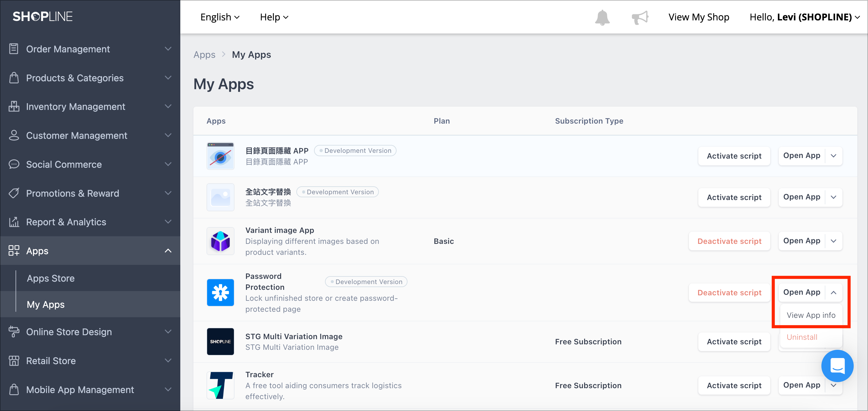868x411 pixels.
Task: Open Social Commerce menu item
Action: [90, 164]
